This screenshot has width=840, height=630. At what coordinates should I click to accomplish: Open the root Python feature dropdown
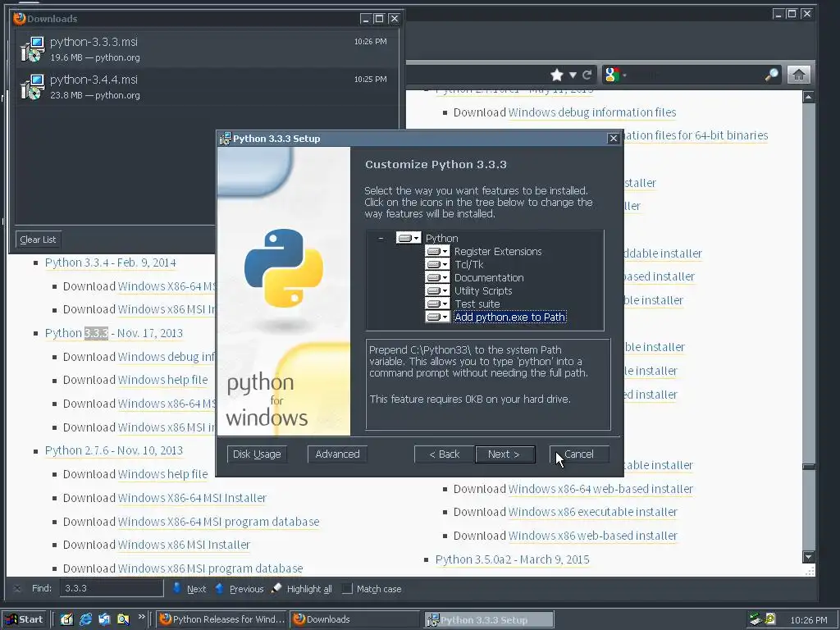(x=409, y=238)
